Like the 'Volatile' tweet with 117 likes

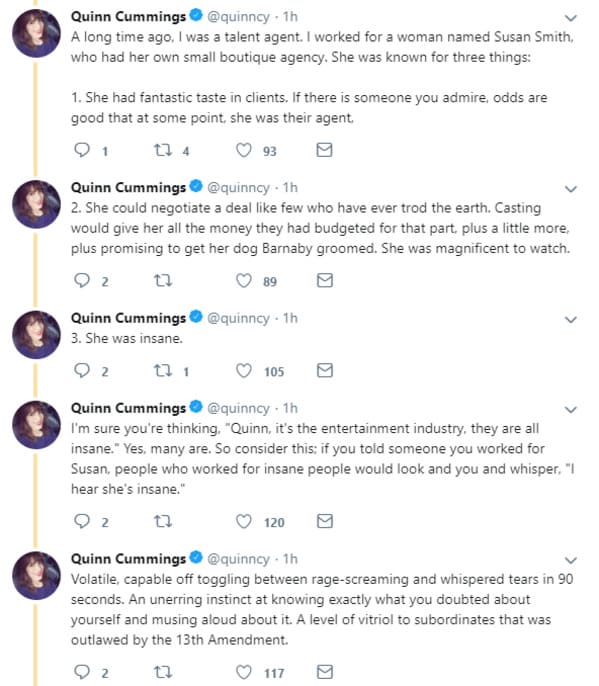244,672
